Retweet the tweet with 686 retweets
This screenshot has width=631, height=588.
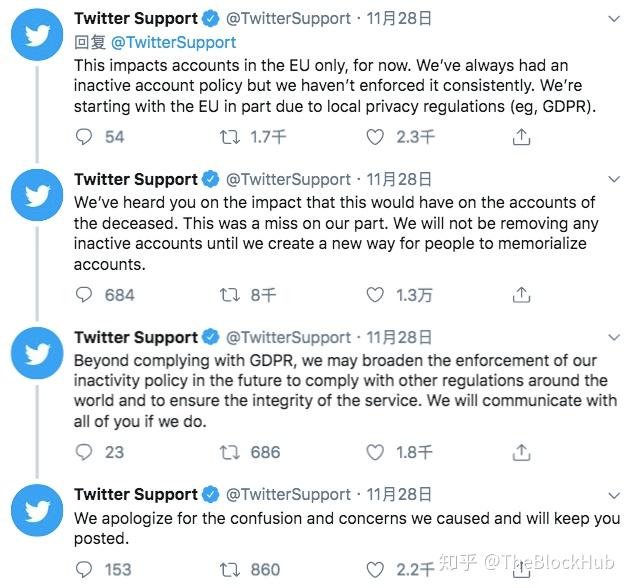(x=230, y=452)
